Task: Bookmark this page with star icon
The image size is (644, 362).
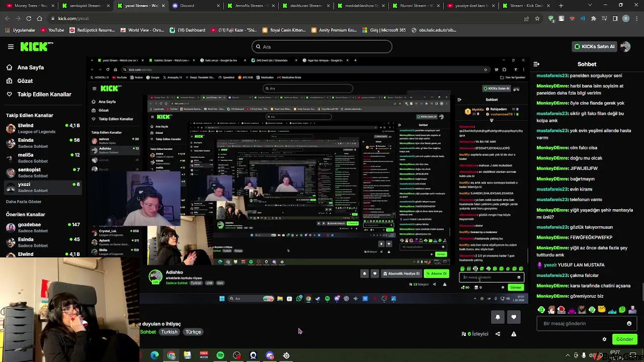Action: tap(537, 19)
